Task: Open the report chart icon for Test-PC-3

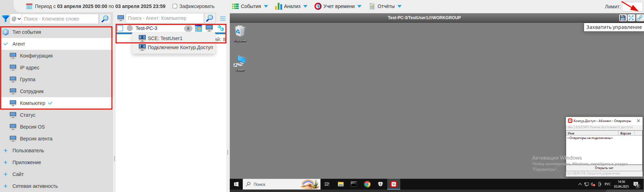Action: click(x=198, y=28)
